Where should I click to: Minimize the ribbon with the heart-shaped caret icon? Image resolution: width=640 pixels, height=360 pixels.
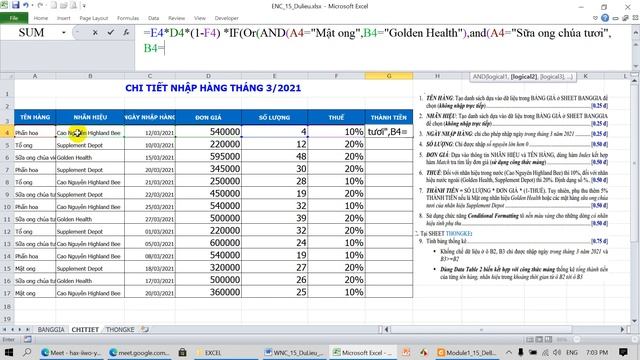tap(595, 18)
